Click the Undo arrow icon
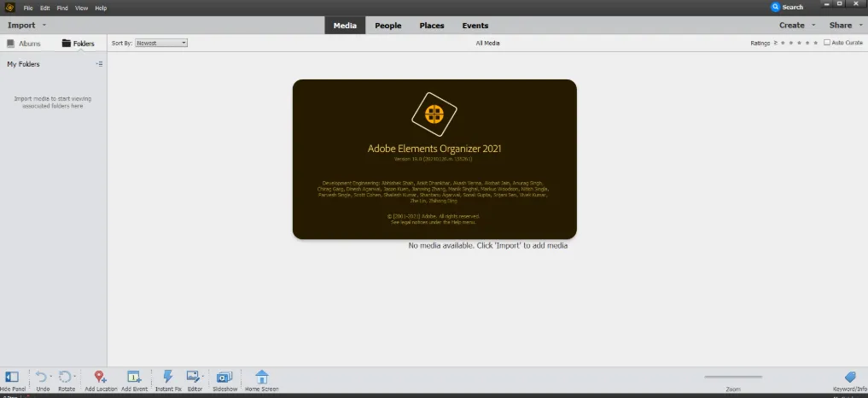 (x=41, y=377)
